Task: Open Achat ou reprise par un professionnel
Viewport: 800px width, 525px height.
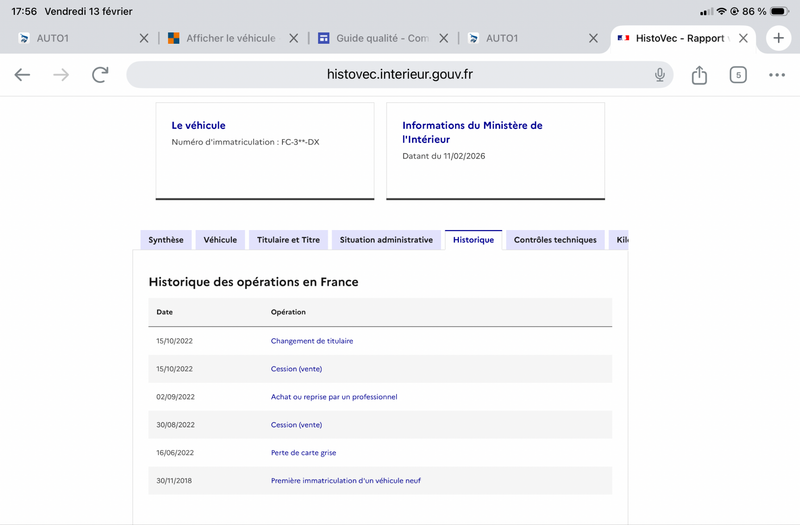Action: [x=334, y=396]
